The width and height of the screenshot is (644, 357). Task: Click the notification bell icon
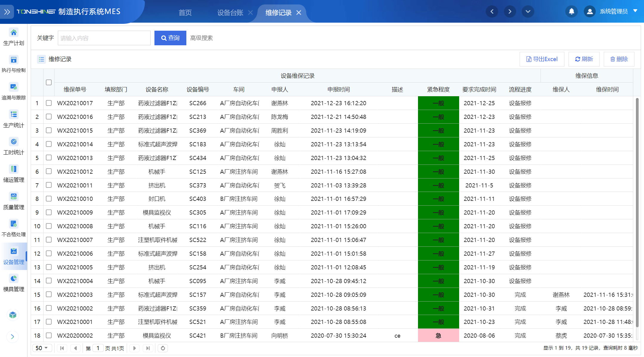(571, 12)
